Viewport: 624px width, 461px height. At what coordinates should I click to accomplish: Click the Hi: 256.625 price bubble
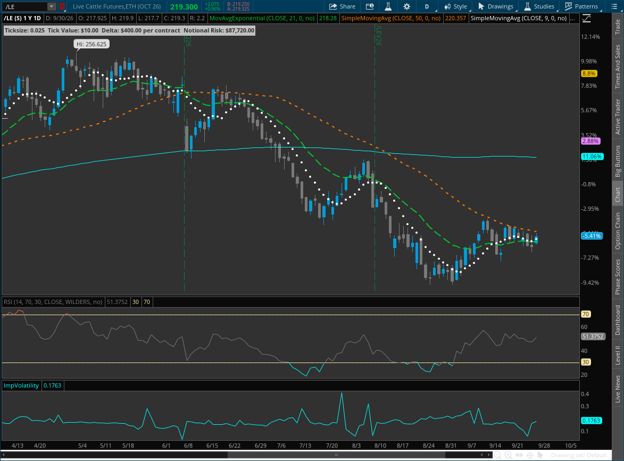click(x=92, y=44)
